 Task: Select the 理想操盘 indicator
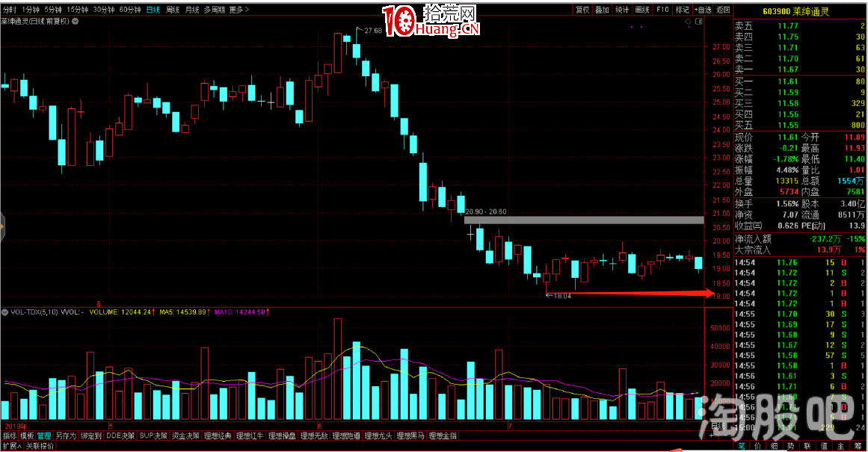click(x=282, y=436)
